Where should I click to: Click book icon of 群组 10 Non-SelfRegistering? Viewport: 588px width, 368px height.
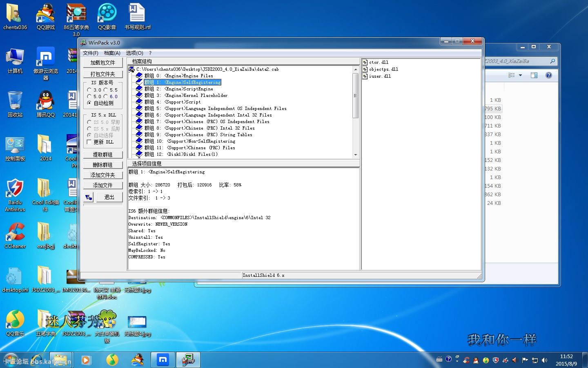point(139,141)
